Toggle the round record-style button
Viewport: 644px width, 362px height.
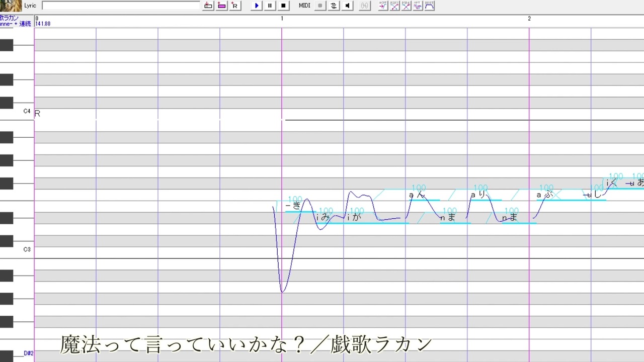point(320,6)
